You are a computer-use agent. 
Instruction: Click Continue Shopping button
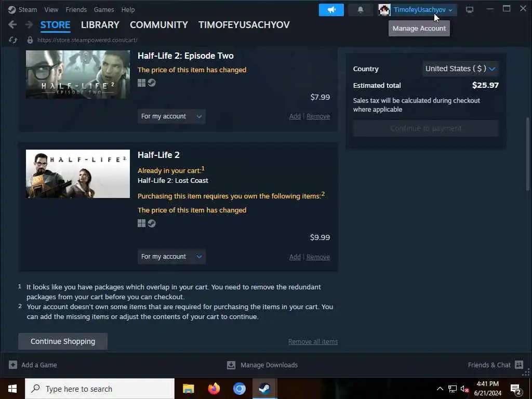[63, 341]
